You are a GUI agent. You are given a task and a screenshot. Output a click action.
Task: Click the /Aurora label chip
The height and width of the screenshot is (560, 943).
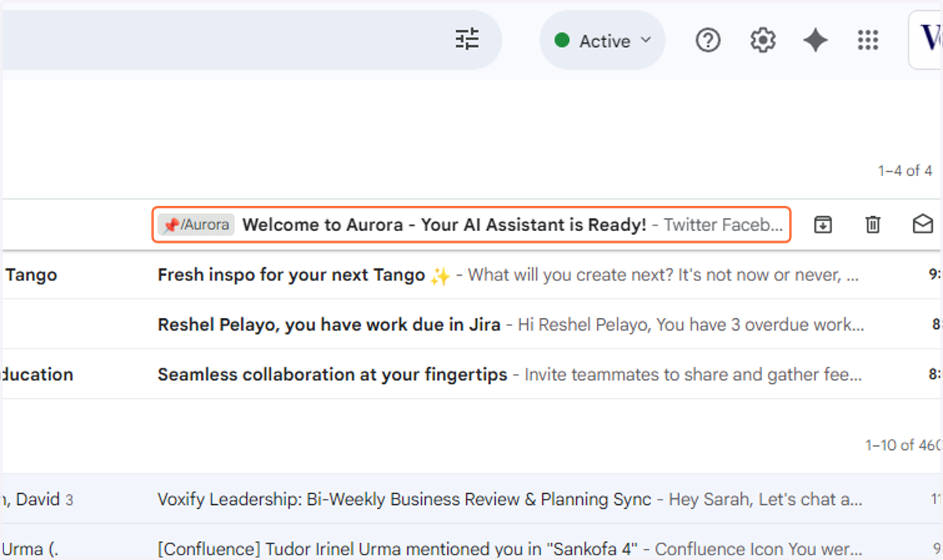click(x=196, y=225)
